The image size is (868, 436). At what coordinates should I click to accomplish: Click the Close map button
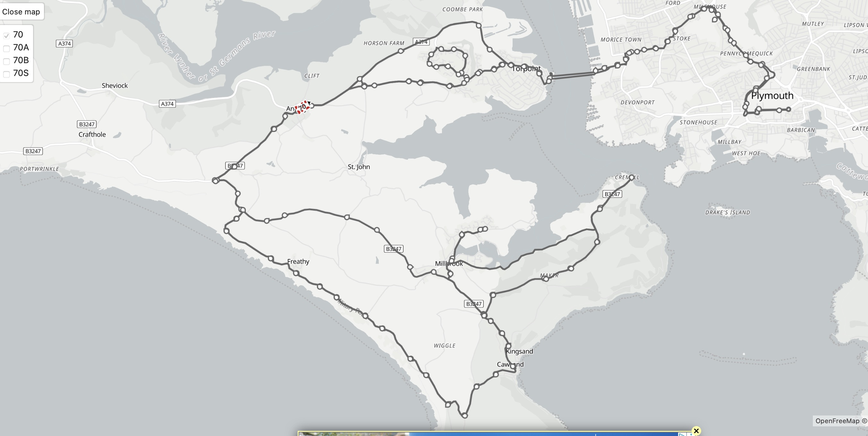(21, 12)
